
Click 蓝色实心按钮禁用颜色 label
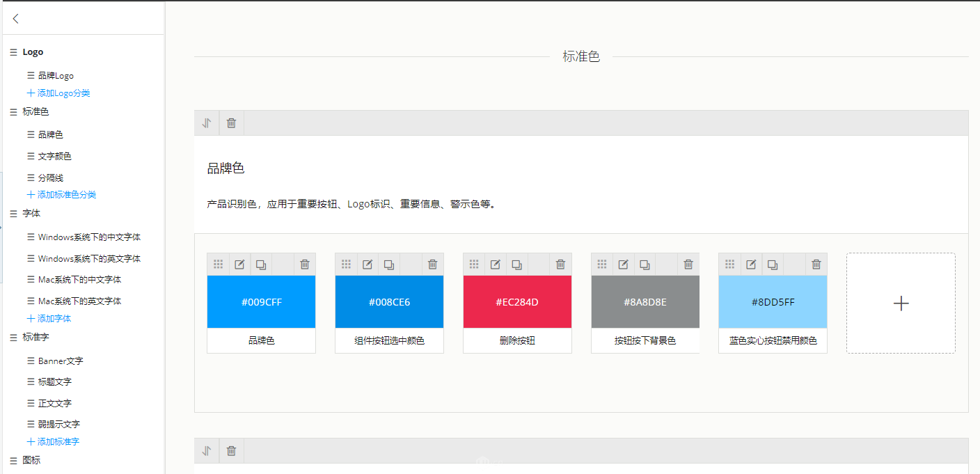tap(773, 341)
